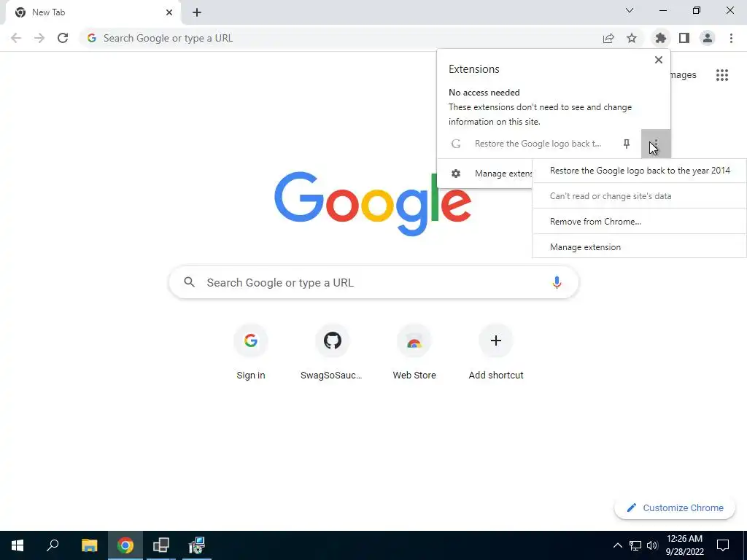Image resolution: width=747 pixels, height=560 pixels.
Task: Close the Extensions popup
Action: coord(658,60)
